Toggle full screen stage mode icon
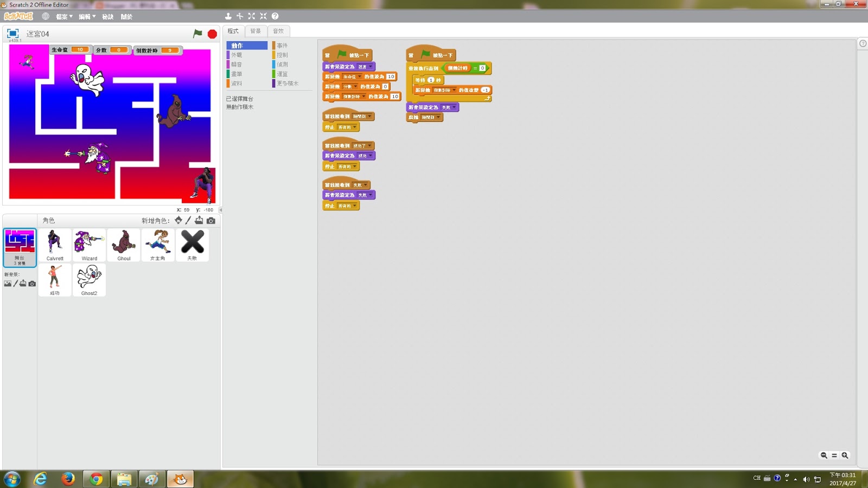The height and width of the screenshot is (488, 868). coord(13,34)
